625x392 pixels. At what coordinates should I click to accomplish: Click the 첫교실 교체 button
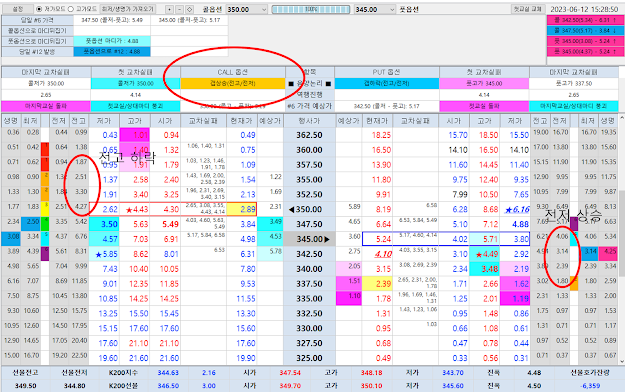pyautogui.click(x=527, y=9)
